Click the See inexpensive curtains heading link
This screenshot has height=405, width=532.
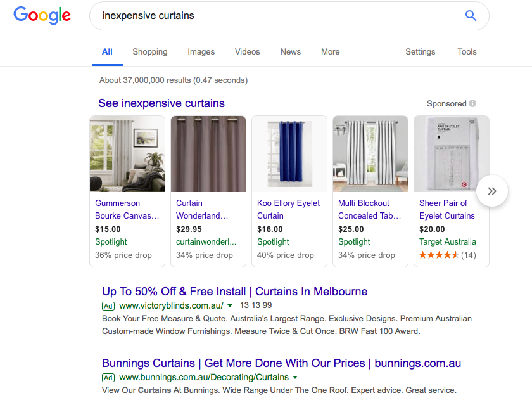click(161, 103)
